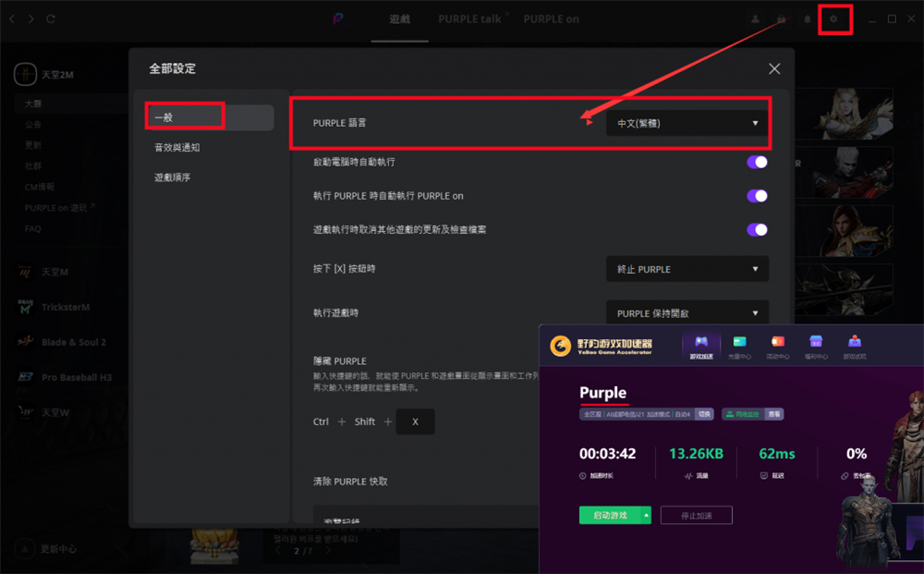The width and height of the screenshot is (924, 574).
Task: Go to next banner with right arrow near 2/7
Action: pyautogui.click(x=328, y=550)
